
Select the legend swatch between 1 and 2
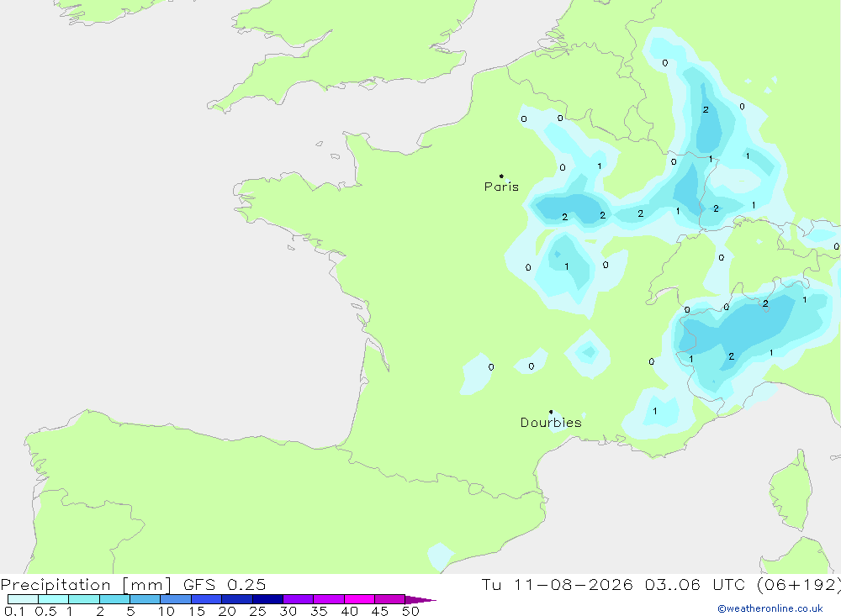84,599
